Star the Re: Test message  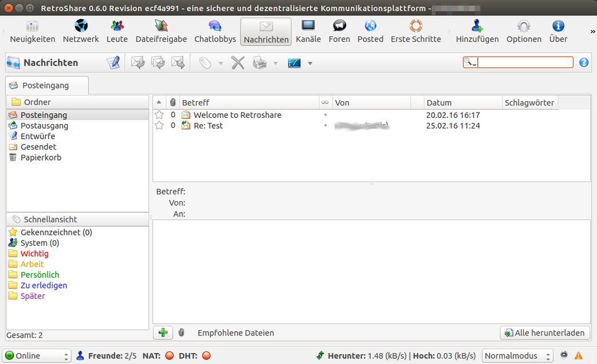(x=159, y=126)
